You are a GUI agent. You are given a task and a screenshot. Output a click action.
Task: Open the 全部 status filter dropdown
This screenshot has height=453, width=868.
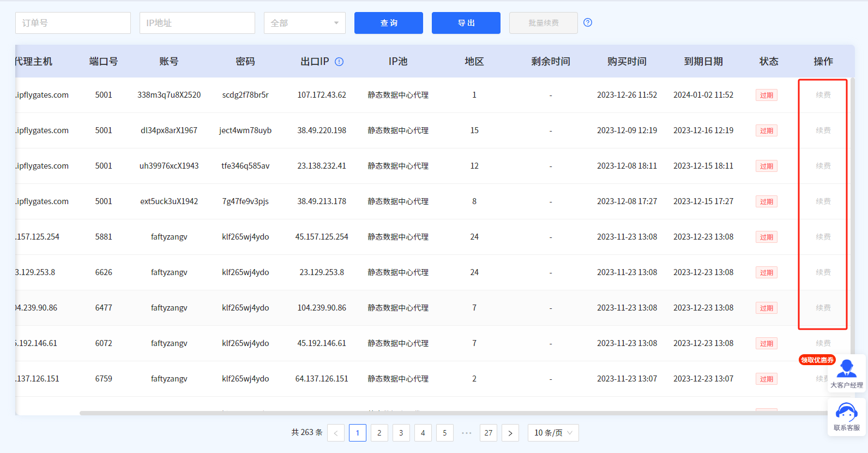click(304, 23)
